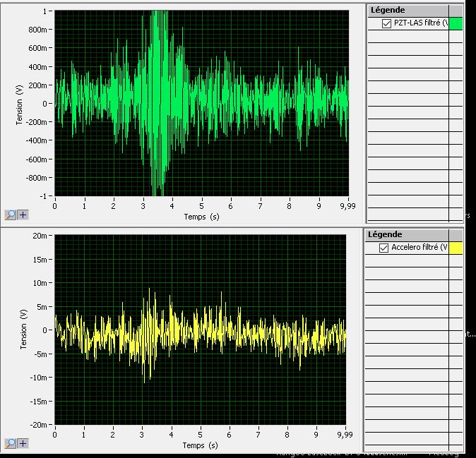
Task: Click the Légende header of the bottom graph
Action: pos(387,234)
